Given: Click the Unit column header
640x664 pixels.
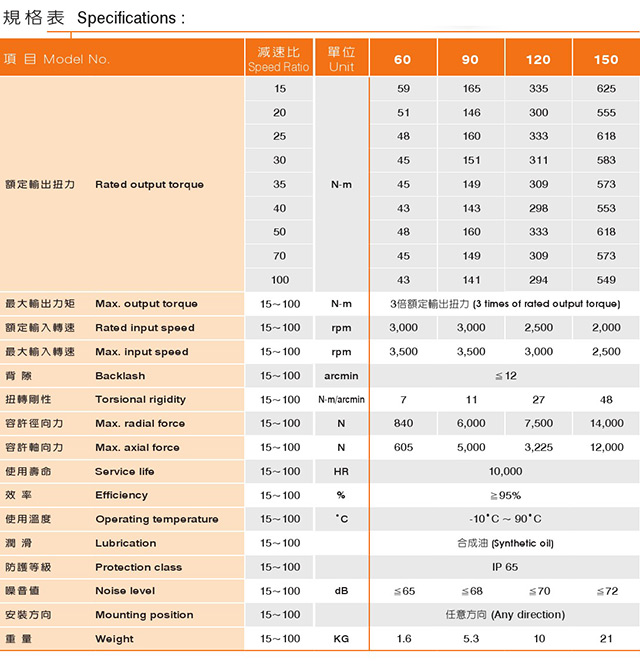Looking at the screenshot, I should pos(341,58).
